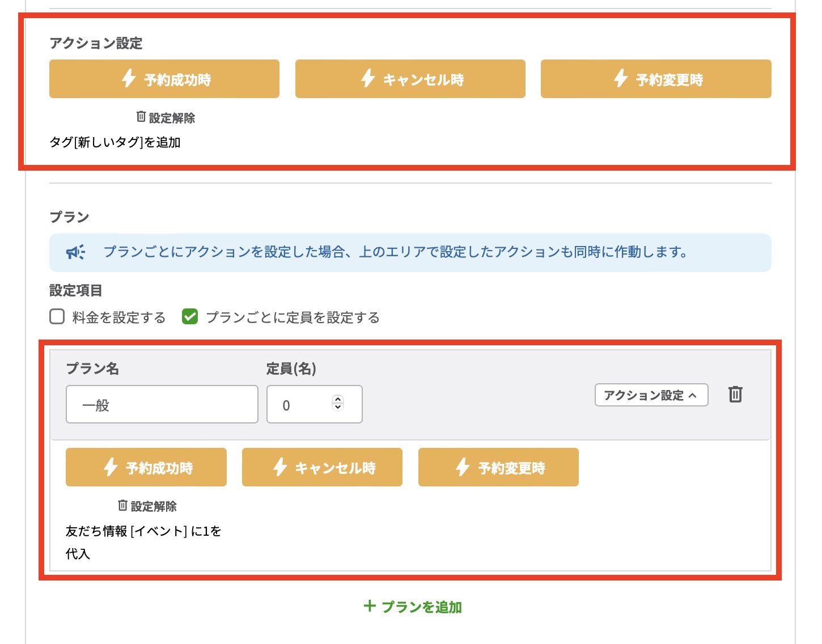822x644 pixels.
Task: Click the top 予約変更時 action button
Action: click(656, 79)
